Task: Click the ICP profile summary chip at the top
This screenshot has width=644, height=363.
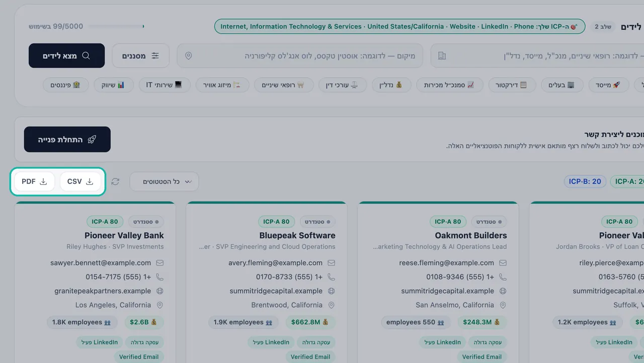Action: pos(399,26)
